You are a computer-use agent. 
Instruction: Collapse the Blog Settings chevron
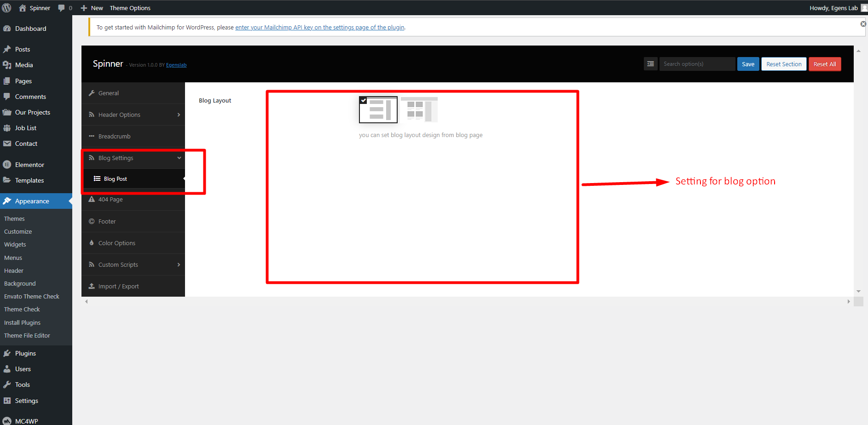(179, 158)
